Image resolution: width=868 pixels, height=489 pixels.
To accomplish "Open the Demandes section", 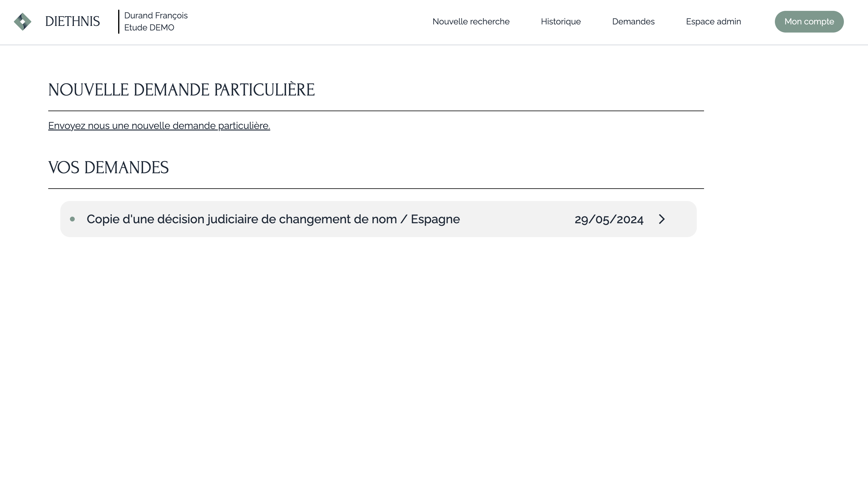I will coord(633,22).
